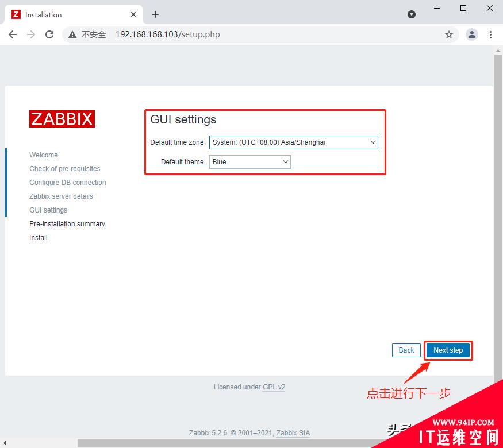503x448 pixels.
Task: Close the browser window
Action: [490, 9]
